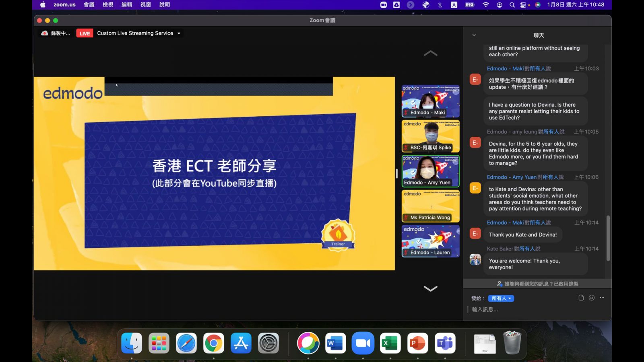Open the Apple menu
644x362 pixels.
(43, 5)
